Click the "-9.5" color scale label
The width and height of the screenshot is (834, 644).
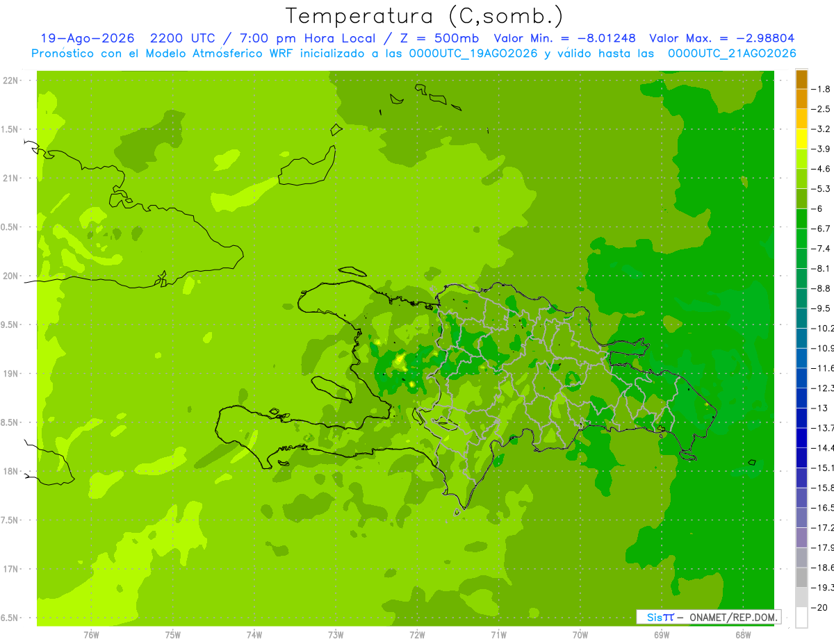(821, 308)
